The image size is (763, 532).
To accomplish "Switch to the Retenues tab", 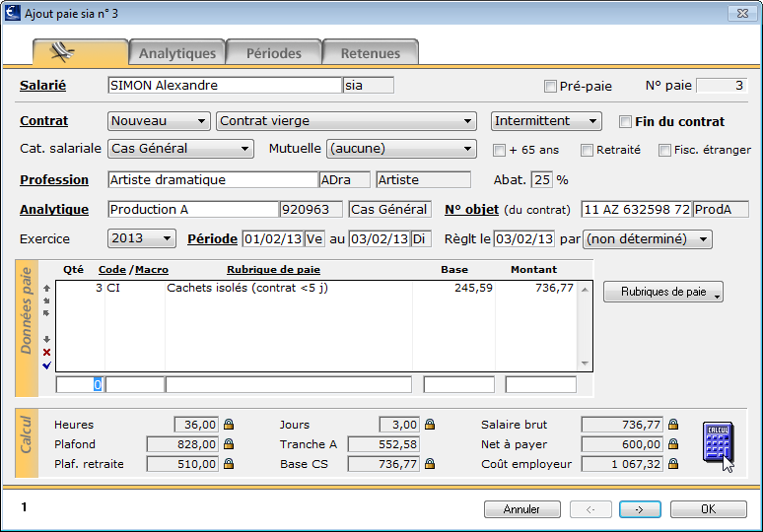I will 371,52.
